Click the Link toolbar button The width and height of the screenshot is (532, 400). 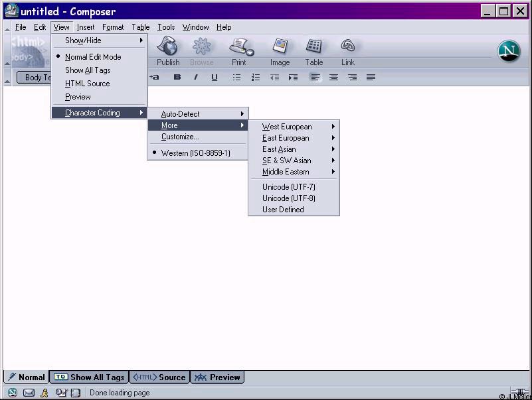click(x=348, y=52)
